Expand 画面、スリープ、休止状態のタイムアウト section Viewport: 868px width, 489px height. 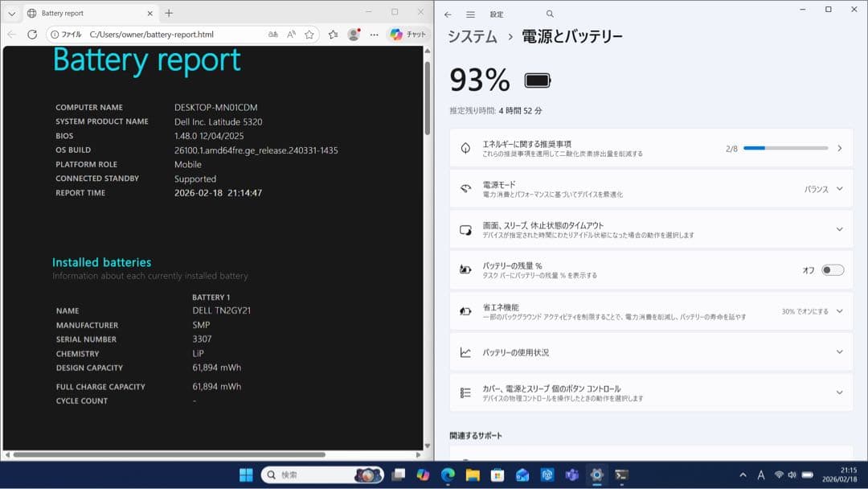point(841,229)
